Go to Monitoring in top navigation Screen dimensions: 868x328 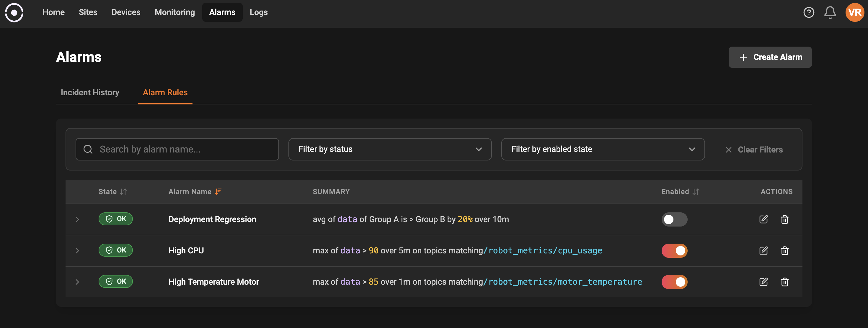(174, 12)
